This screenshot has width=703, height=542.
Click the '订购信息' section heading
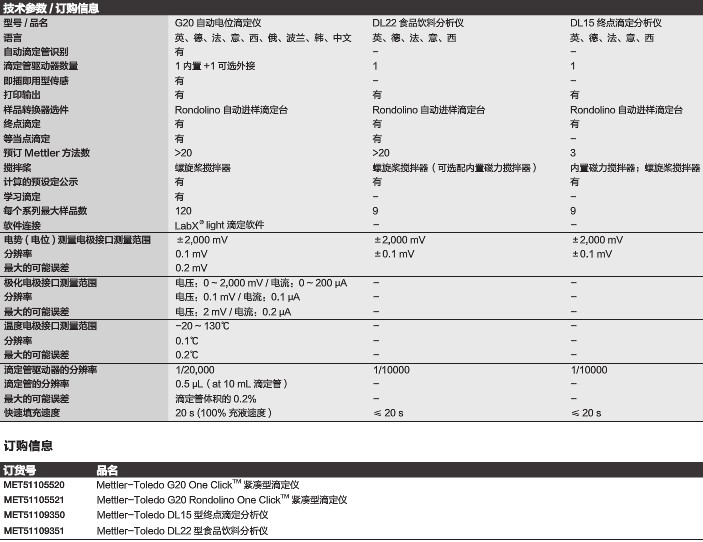click(x=28, y=446)
